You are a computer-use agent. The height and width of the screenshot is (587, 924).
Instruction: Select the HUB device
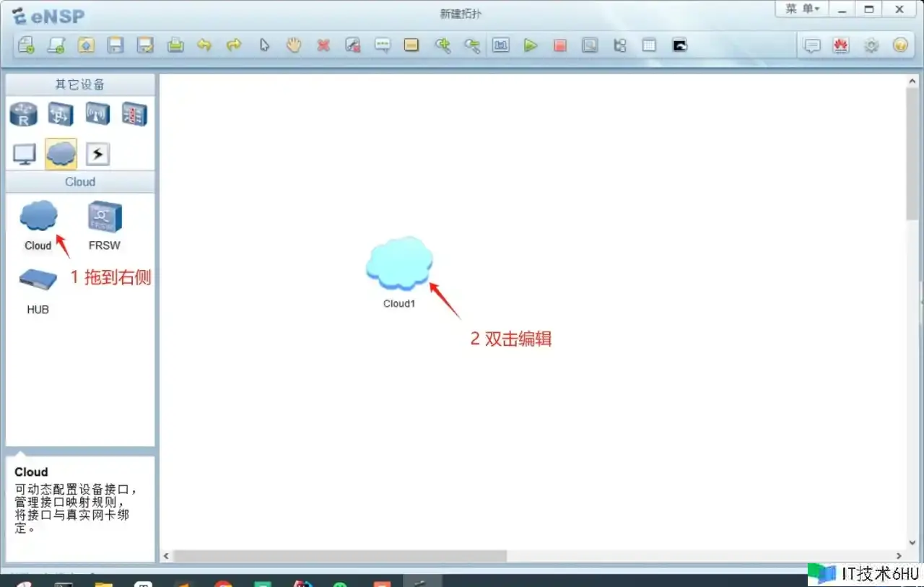tap(38, 282)
